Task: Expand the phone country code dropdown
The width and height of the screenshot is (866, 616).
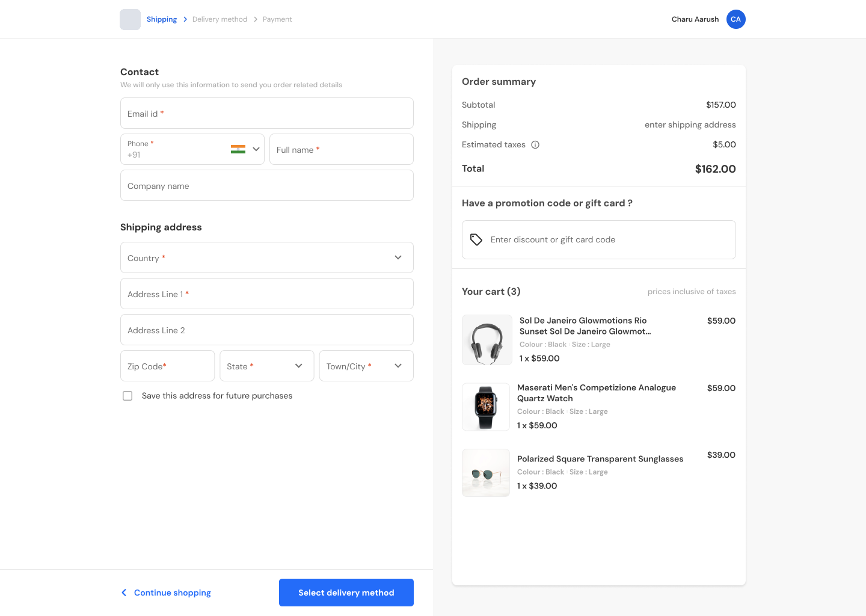Action: (x=256, y=149)
